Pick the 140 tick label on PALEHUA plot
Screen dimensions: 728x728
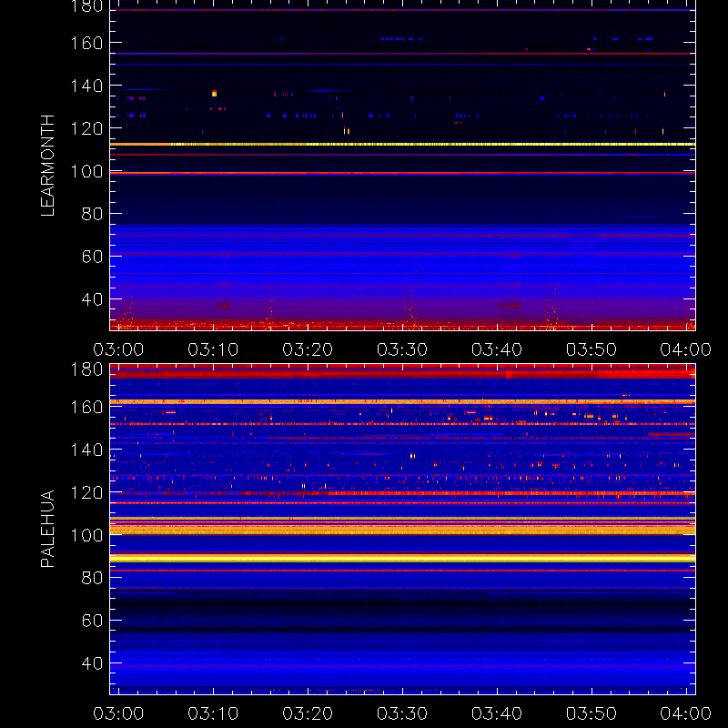(86, 450)
